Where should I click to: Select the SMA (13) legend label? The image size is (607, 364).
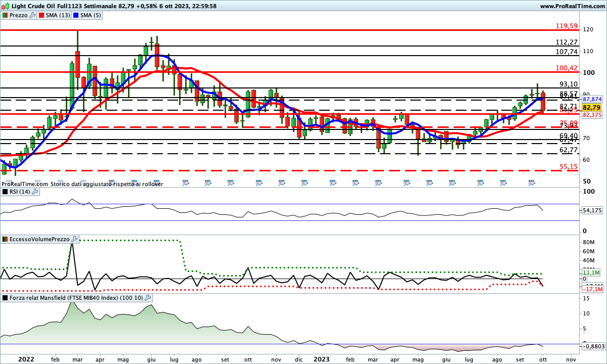[58, 15]
